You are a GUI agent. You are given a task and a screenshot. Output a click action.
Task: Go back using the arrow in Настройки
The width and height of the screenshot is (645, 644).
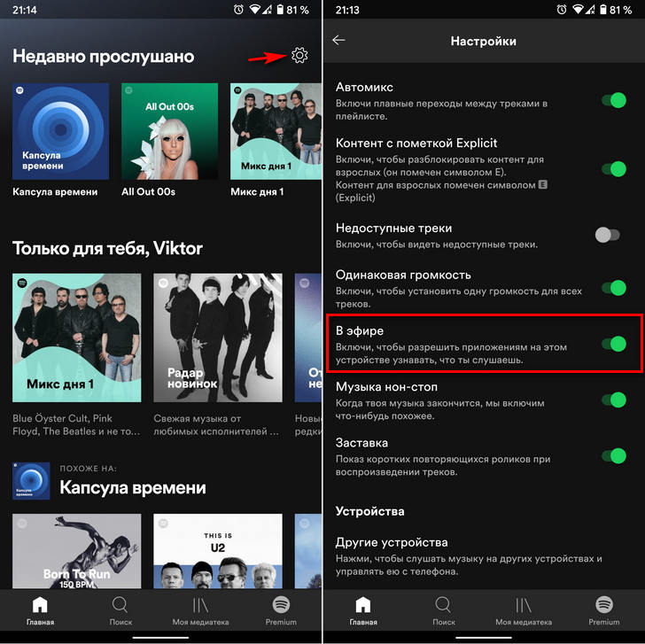pos(338,40)
